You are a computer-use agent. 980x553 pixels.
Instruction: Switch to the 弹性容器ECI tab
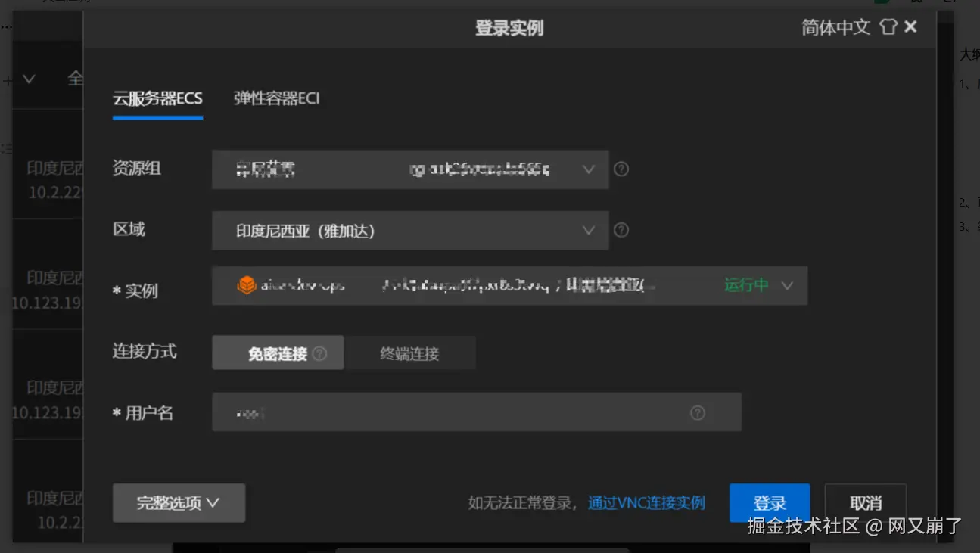point(278,98)
